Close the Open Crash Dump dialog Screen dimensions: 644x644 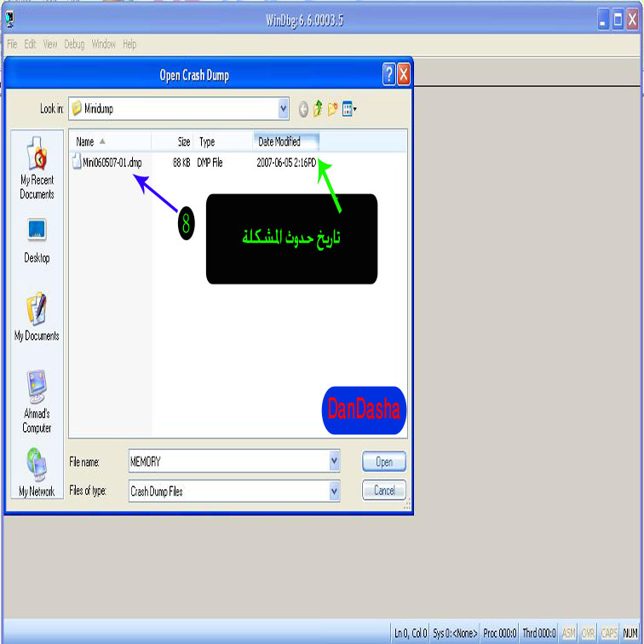404,74
